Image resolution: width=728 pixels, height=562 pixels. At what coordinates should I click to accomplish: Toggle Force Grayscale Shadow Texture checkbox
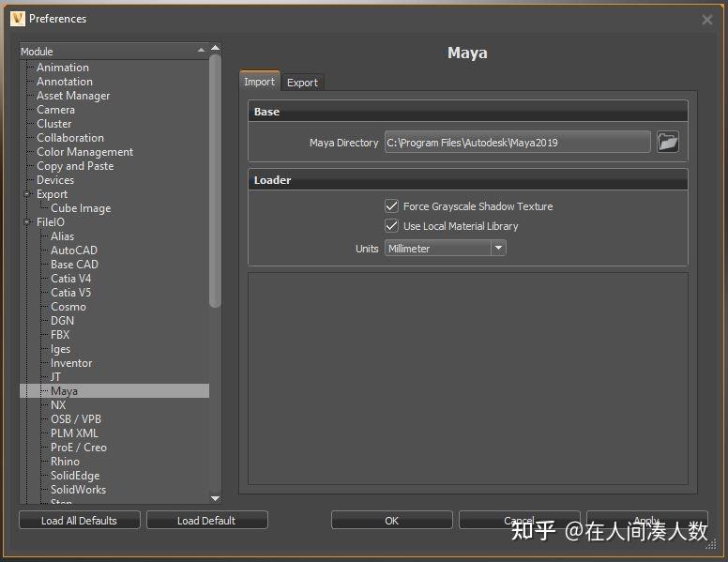click(391, 205)
